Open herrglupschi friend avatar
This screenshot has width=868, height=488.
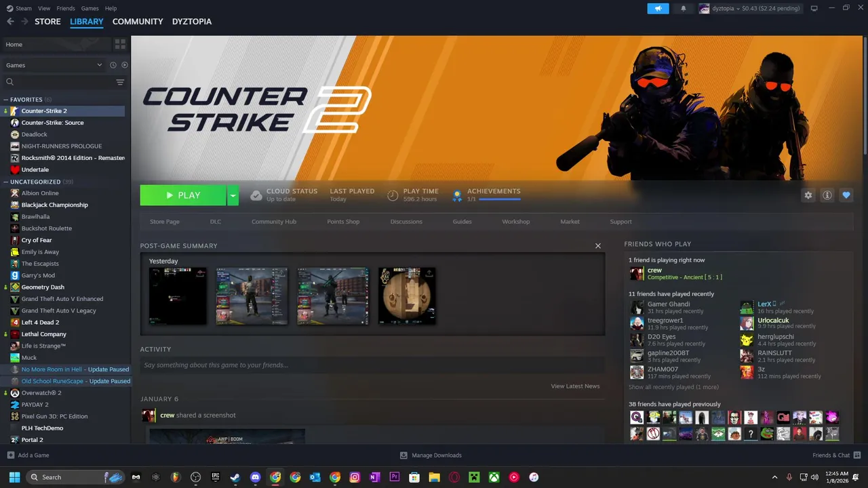point(747,340)
